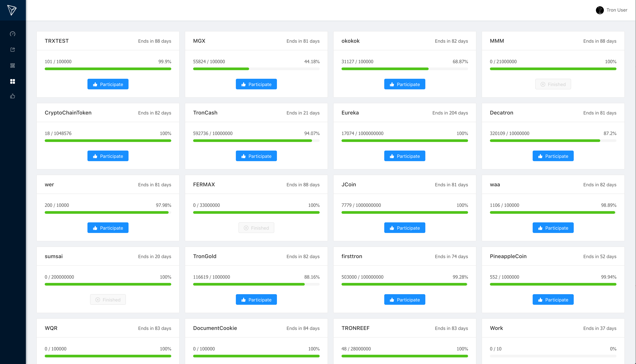Click the Tron logo in sidebar
Screen dimensions: 636x364
(12, 10)
